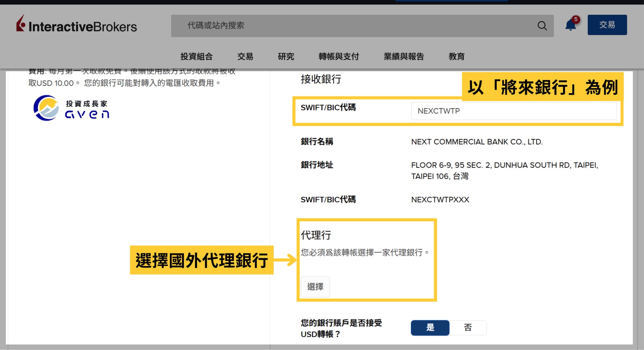Select the 業績與報告 menu
644x350 pixels.
point(404,56)
